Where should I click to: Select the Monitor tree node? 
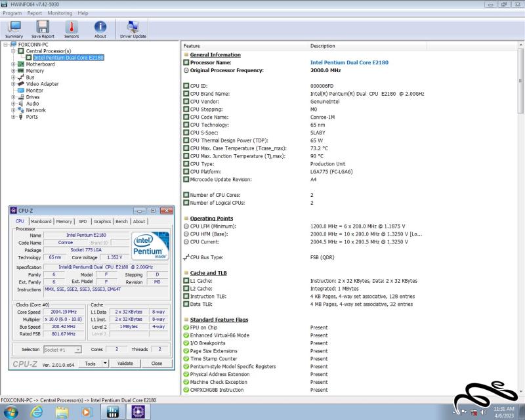35,91
